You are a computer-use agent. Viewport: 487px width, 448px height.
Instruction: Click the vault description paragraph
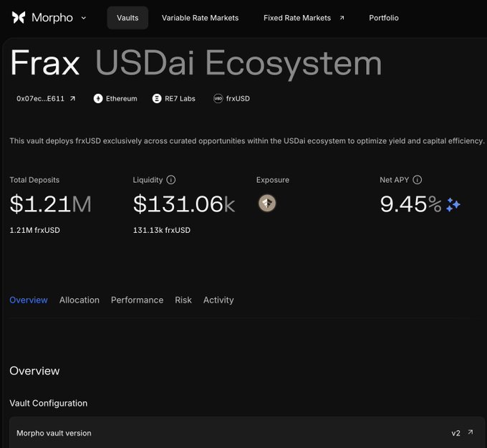[x=247, y=140]
